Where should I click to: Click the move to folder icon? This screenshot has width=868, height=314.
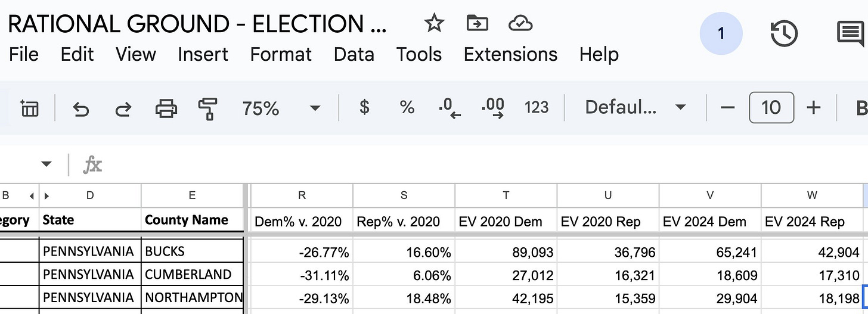(x=477, y=24)
